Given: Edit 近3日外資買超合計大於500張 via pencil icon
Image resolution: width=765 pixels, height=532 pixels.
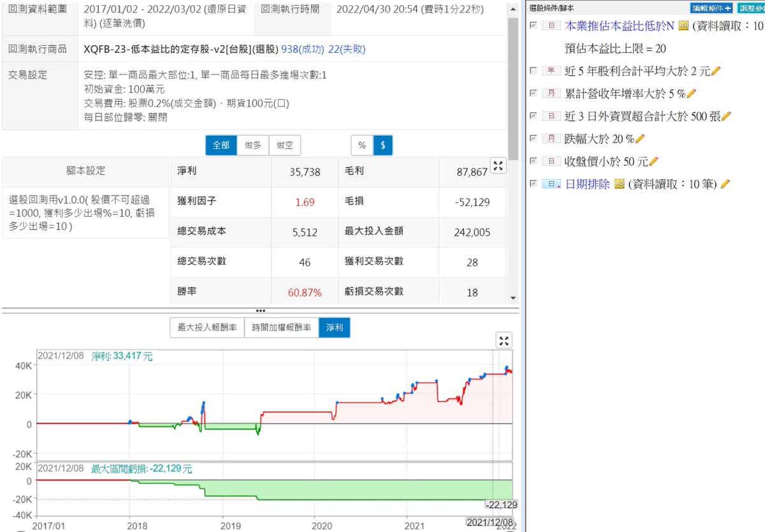Looking at the screenshot, I should click(x=726, y=116).
